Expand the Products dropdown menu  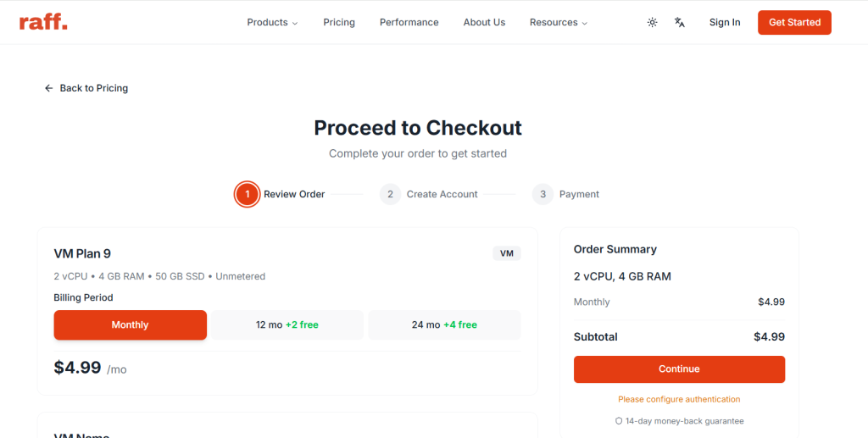272,23
